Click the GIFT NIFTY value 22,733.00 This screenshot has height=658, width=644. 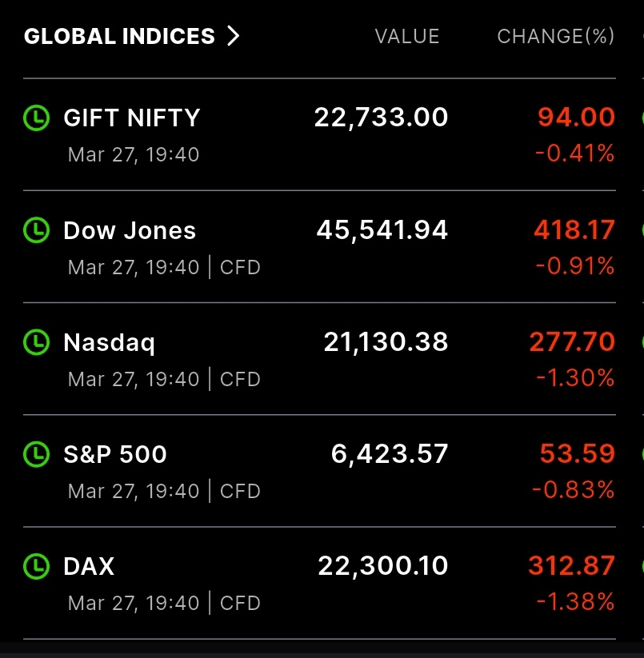pos(381,118)
